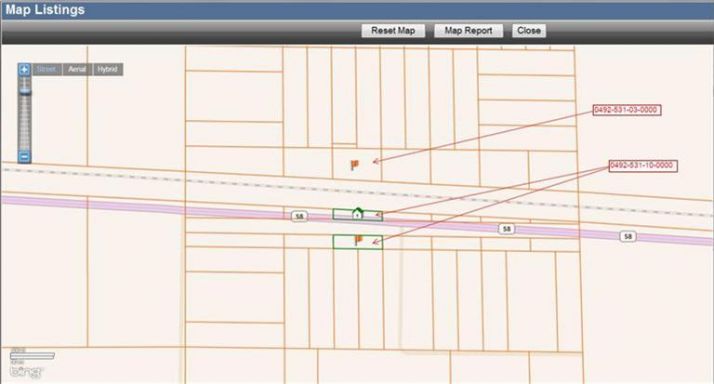714x384 pixels.
Task: Click the house icon marker on highway 58
Action: [x=357, y=214]
